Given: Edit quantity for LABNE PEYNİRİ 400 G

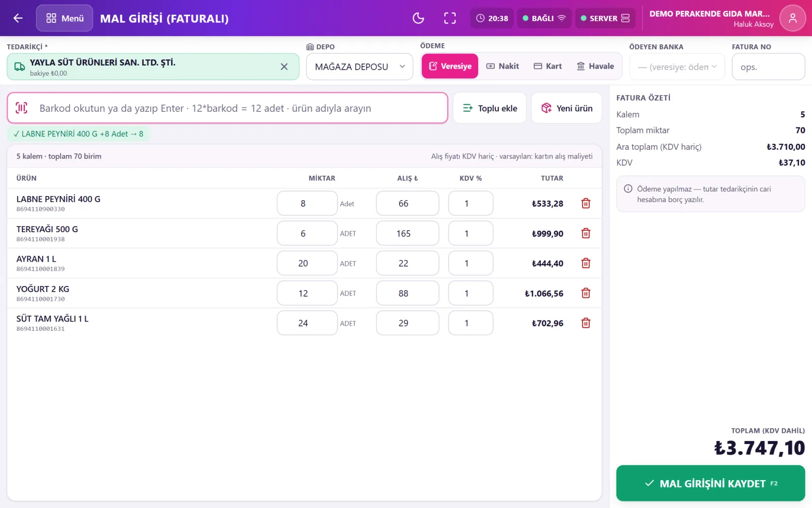Looking at the screenshot, I should (307, 203).
